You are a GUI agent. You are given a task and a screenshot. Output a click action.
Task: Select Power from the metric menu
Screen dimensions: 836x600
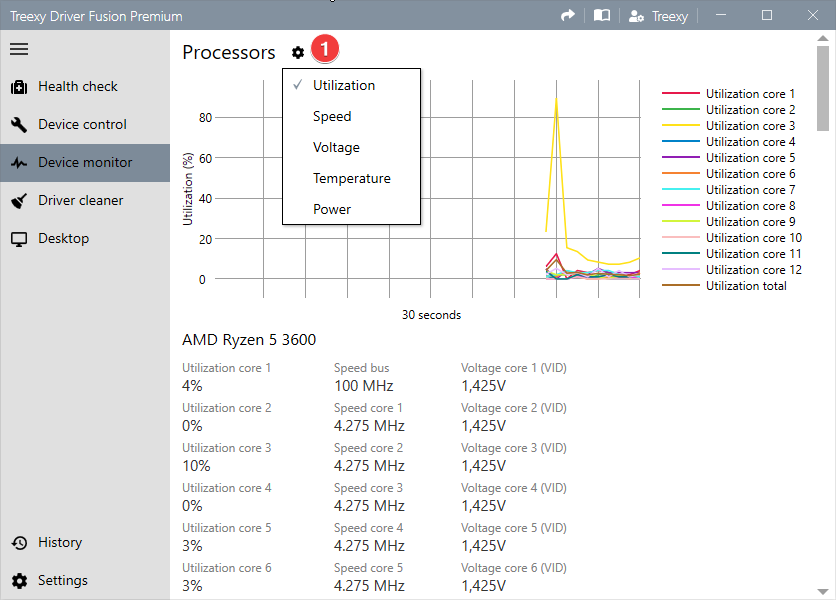pos(329,209)
